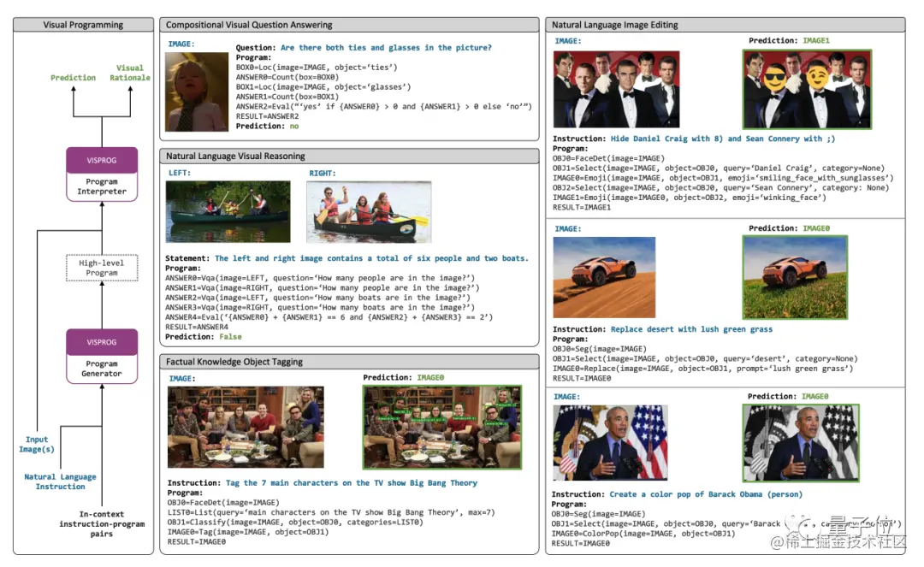Click the dashed High-level Program box

point(102,268)
